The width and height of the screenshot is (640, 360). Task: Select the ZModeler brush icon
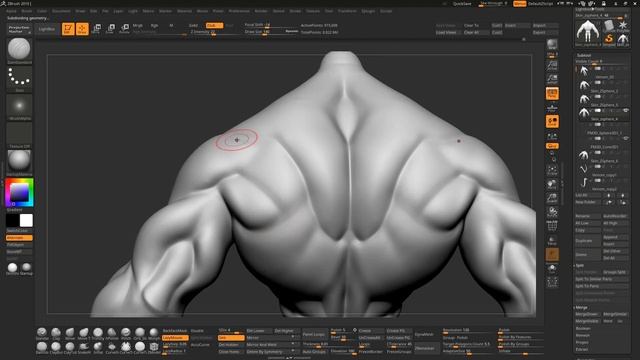tap(153, 348)
